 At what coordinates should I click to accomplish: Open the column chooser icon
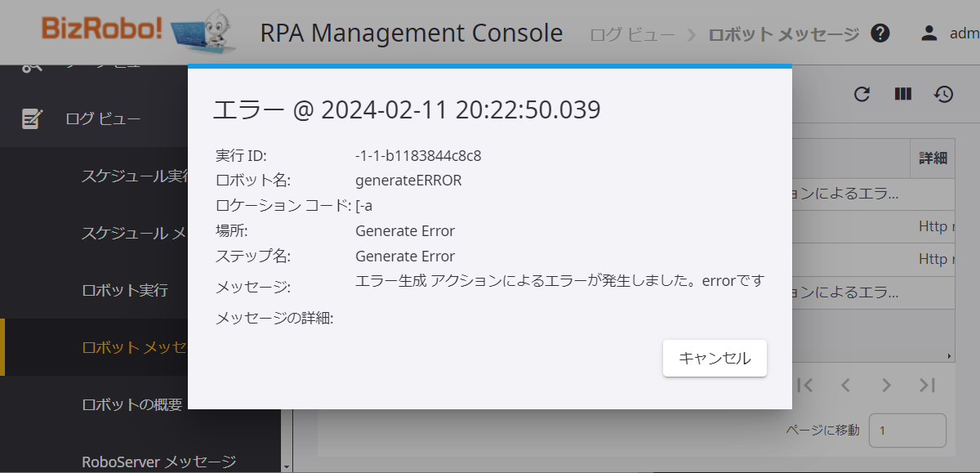click(x=902, y=94)
